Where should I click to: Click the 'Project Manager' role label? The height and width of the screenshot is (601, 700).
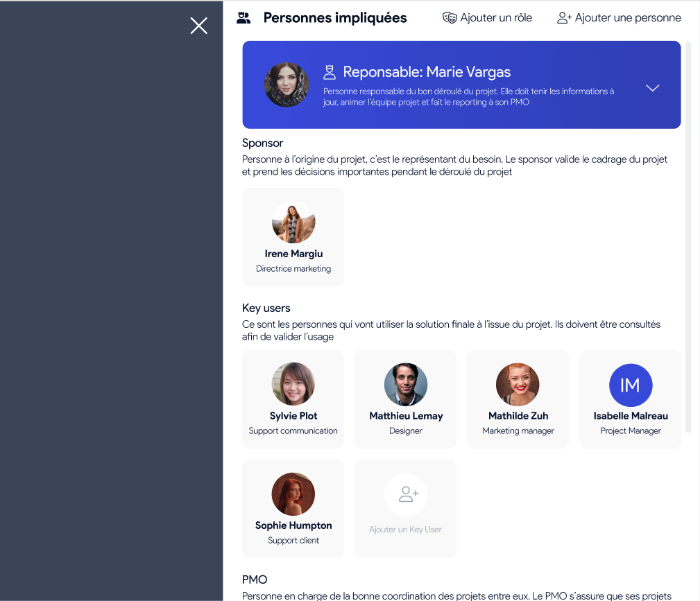[x=631, y=430]
